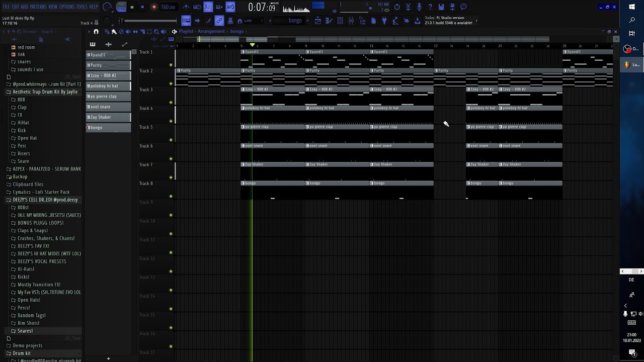Select the playlist slice tool

142,32
